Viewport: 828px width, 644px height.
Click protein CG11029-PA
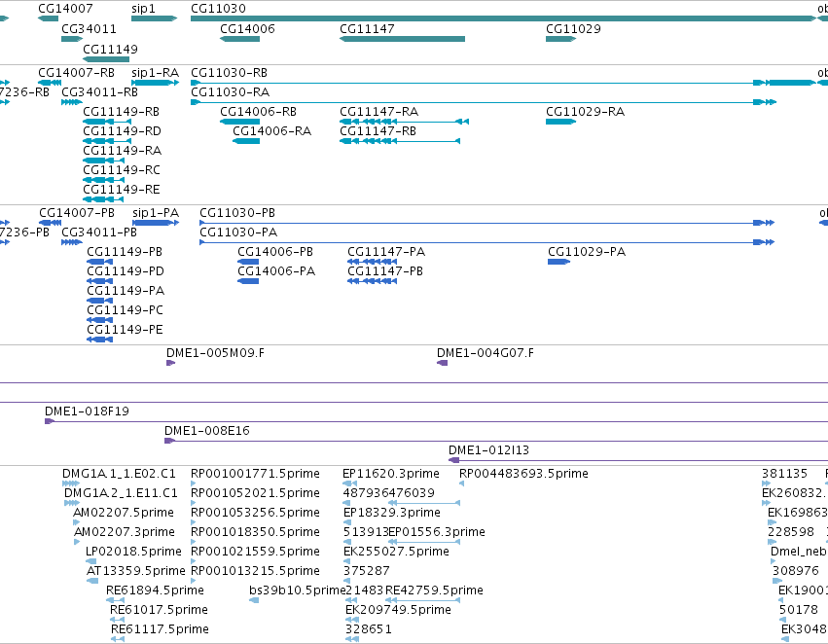(559, 262)
